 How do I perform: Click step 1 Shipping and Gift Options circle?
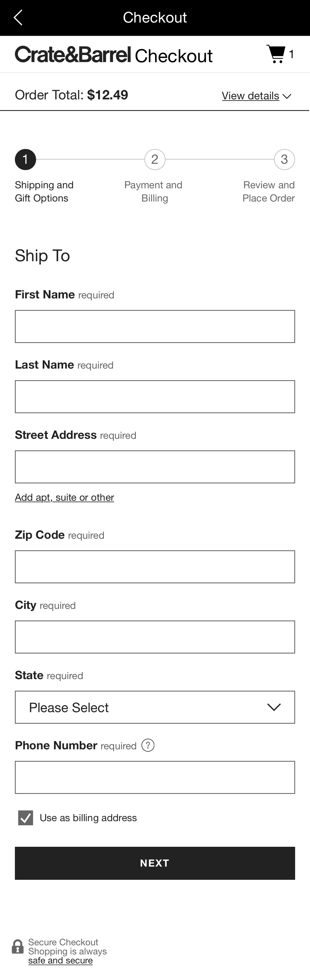click(25, 159)
